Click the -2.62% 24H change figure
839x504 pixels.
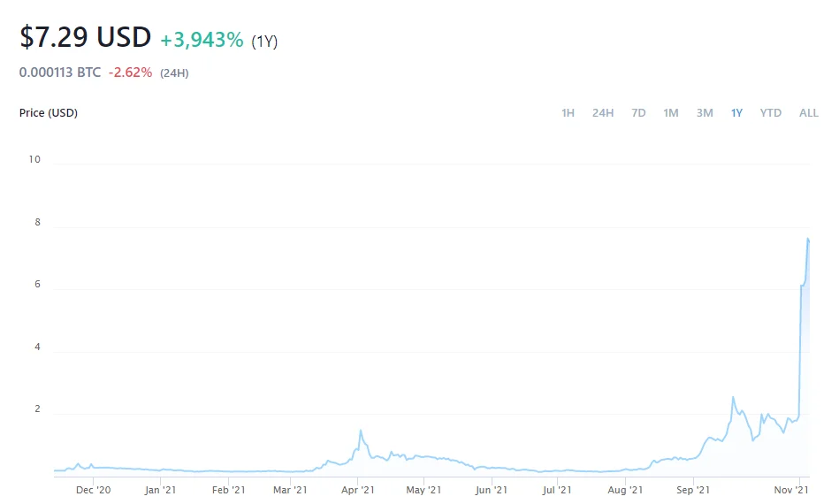pyautogui.click(x=130, y=73)
